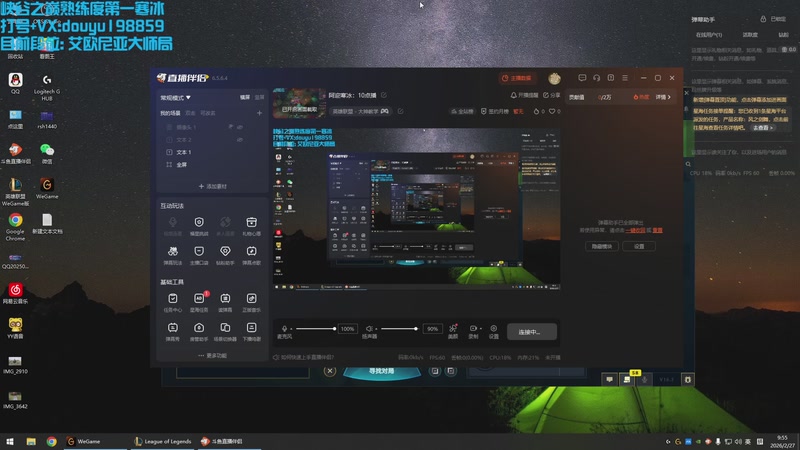Click the 隐藏模块 hide module button
Viewport: 800px width, 450px height.
602,246
